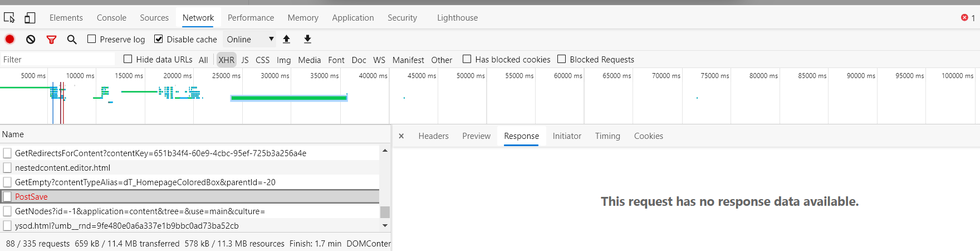The image size is (980, 251).
Task: Clear the network log
Action: click(x=31, y=39)
